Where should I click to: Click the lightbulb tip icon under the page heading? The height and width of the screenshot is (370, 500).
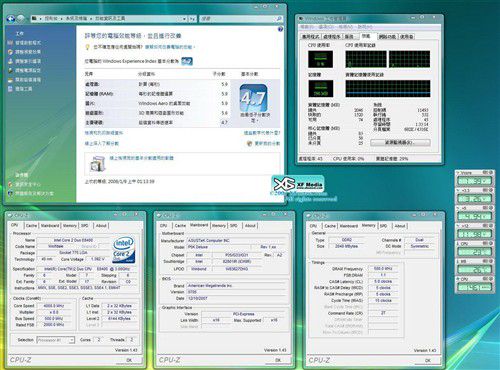88,47
